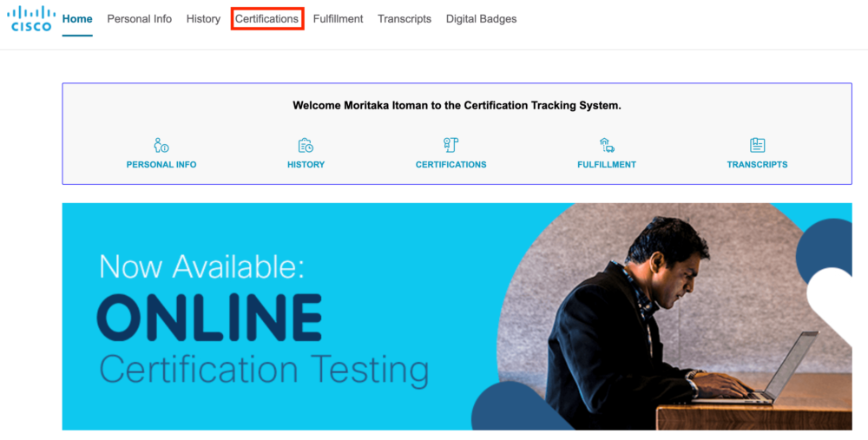Open the Fulfillment navigation tab
Image resolution: width=868 pixels, height=440 pixels.
click(x=339, y=19)
